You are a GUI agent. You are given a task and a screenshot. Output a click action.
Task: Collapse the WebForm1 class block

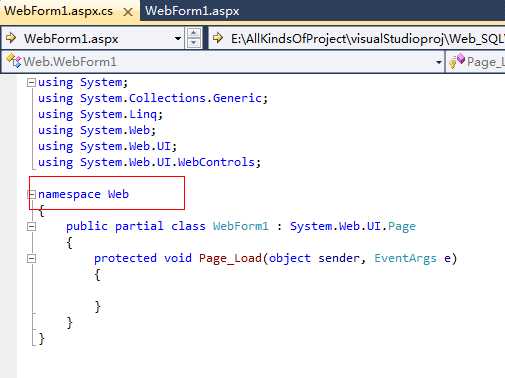click(31, 227)
